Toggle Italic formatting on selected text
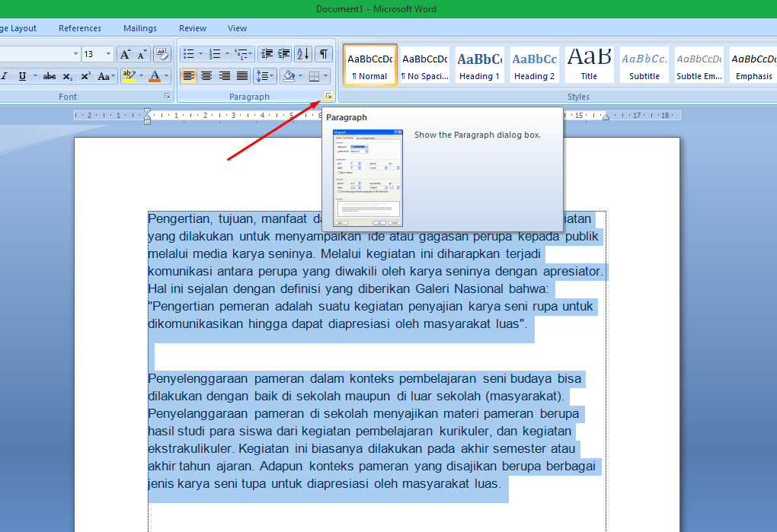The height and width of the screenshot is (532, 777). 6,75
